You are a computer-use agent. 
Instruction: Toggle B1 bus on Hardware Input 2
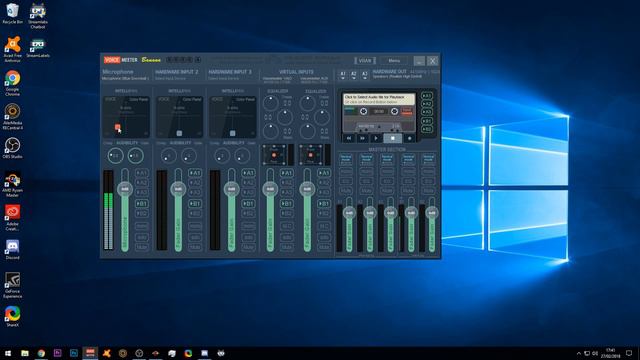(195, 203)
